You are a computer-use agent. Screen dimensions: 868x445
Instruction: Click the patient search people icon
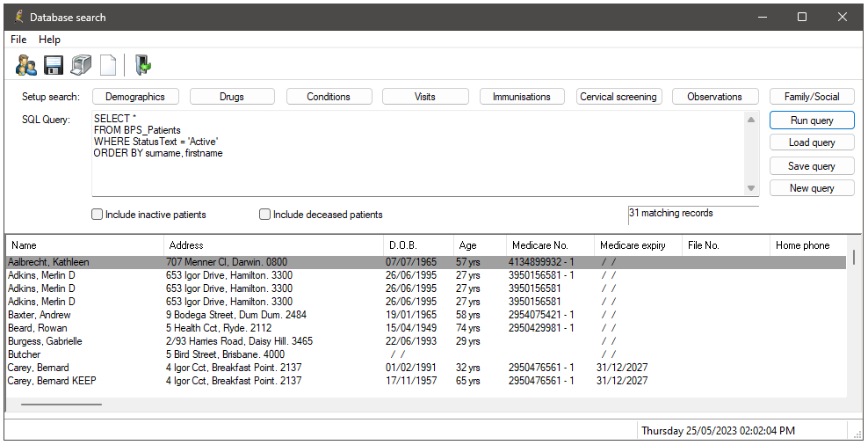26,65
